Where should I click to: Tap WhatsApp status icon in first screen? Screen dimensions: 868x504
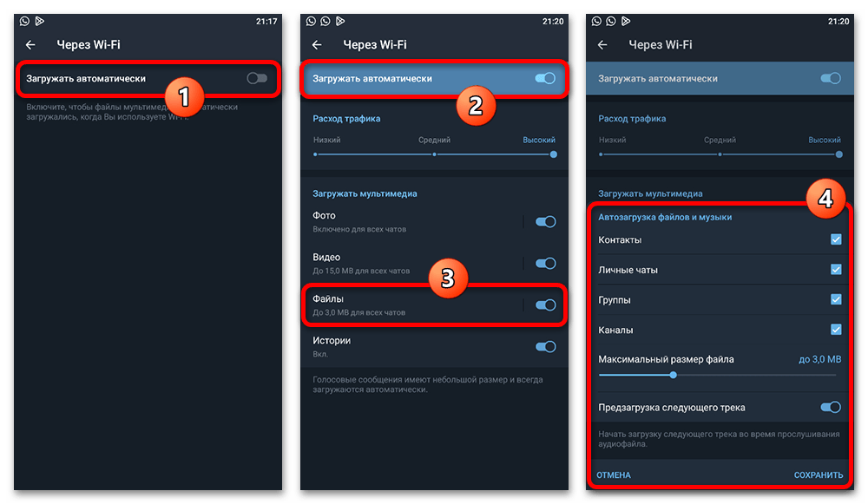click(24, 21)
